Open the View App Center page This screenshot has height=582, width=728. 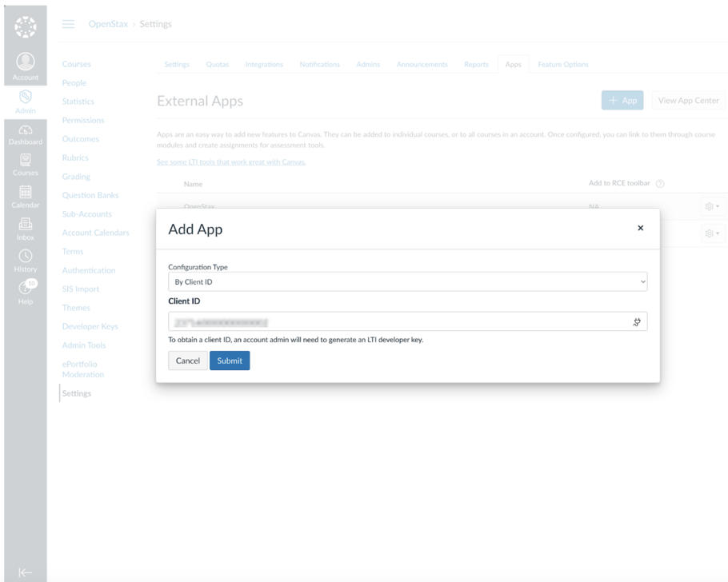[687, 100]
